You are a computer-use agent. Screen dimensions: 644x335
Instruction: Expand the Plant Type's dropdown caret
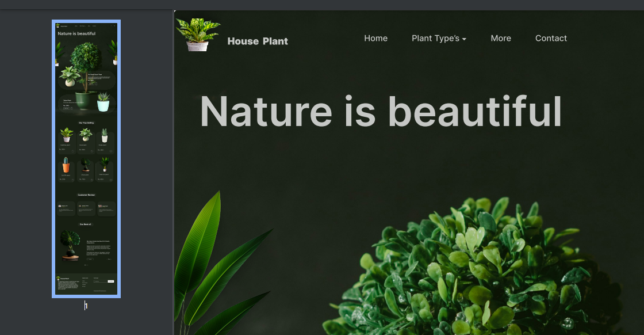point(464,39)
